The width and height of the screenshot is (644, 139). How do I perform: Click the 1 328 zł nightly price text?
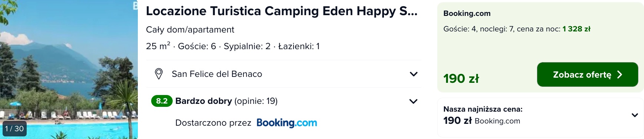(576, 29)
